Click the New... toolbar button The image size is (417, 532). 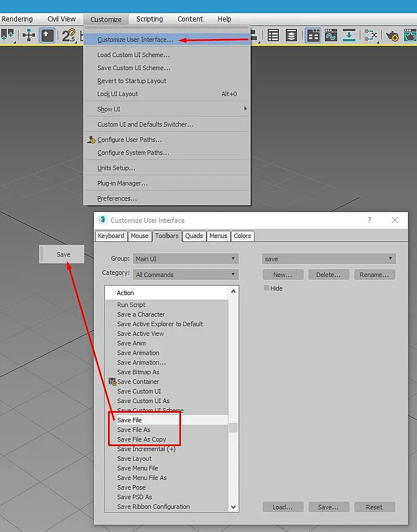[x=282, y=275]
